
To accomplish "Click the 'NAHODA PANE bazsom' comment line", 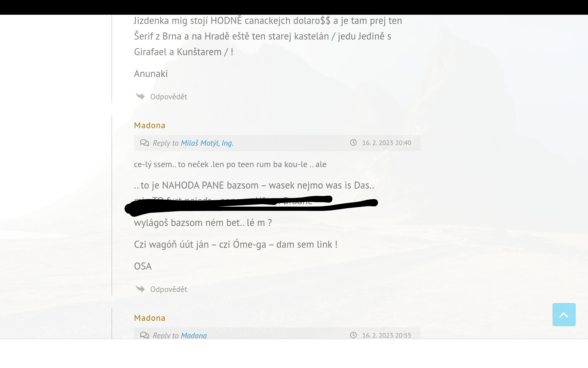I will [254, 185].
